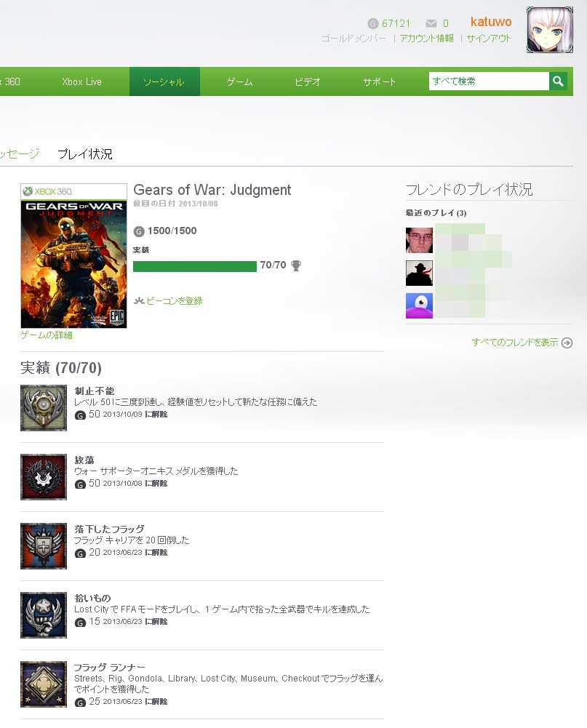Click the ゲームの詳細 link under cover
This screenshot has width=587, height=728.
pyautogui.click(x=46, y=335)
